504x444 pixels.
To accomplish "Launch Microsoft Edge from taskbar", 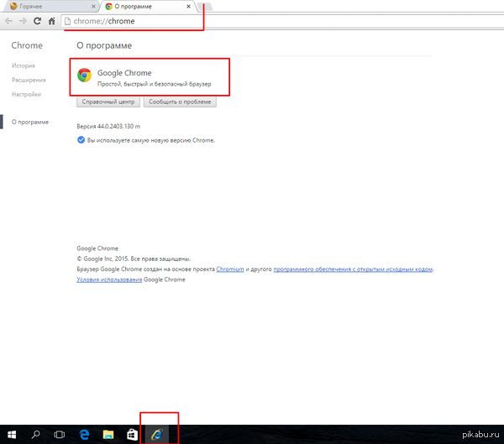I will pos(84,435).
